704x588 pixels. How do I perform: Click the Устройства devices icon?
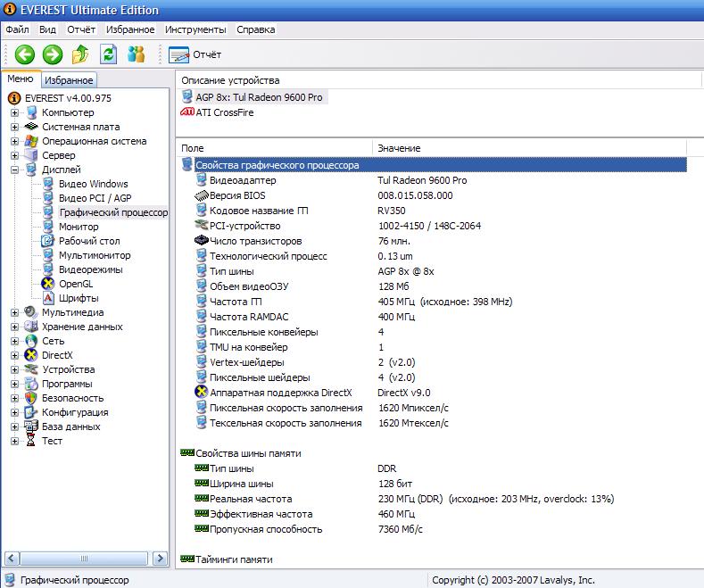31,369
